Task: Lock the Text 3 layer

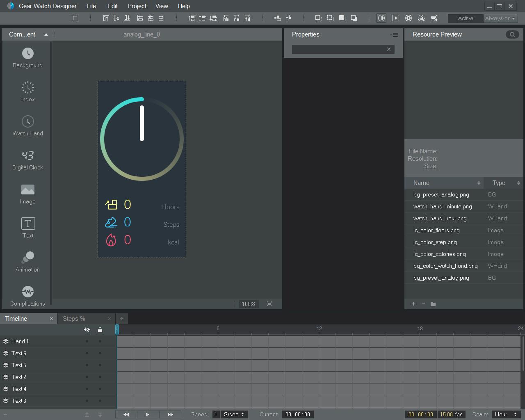Action: pos(100,401)
